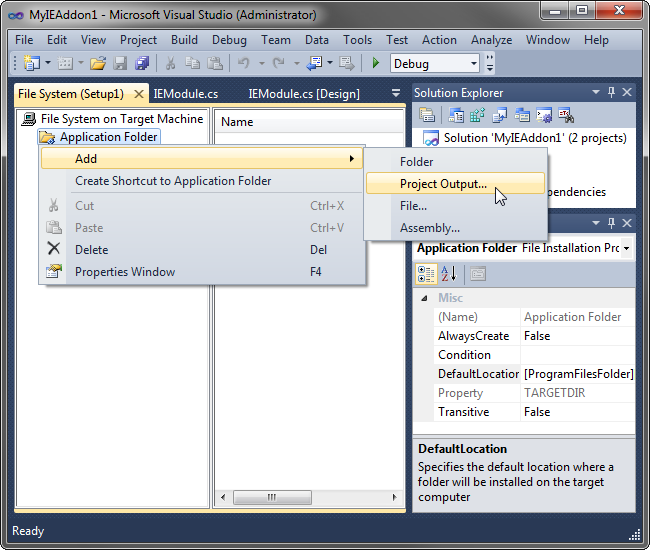Click the Add New Item toolbar icon
The height and width of the screenshot is (550, 650).
(x=65, y=63)
